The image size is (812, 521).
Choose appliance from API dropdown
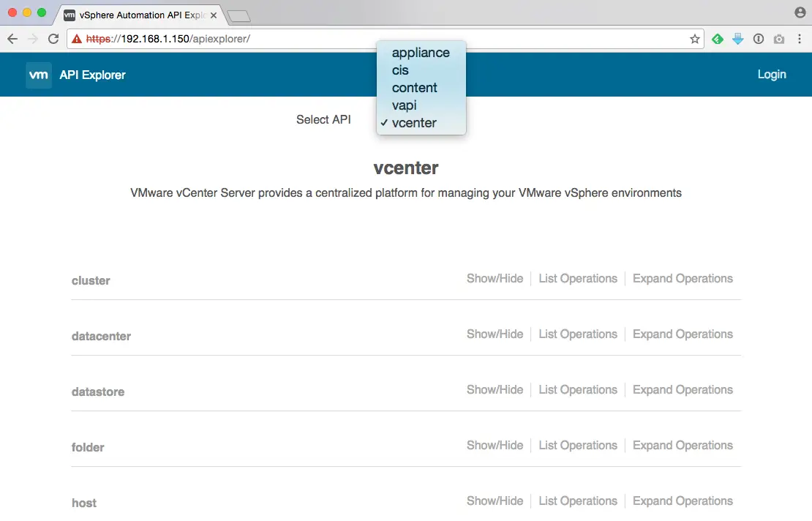pos(421,53)
